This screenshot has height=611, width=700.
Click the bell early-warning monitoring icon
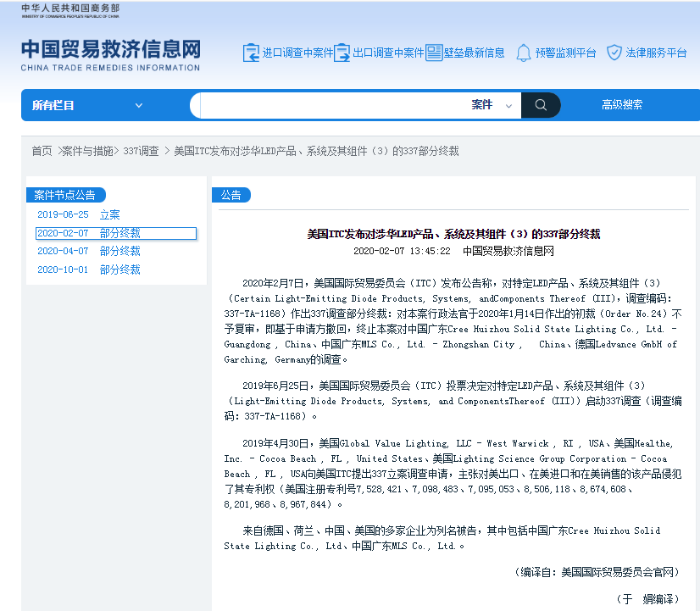pyautogui.click(x=523, y=53)
